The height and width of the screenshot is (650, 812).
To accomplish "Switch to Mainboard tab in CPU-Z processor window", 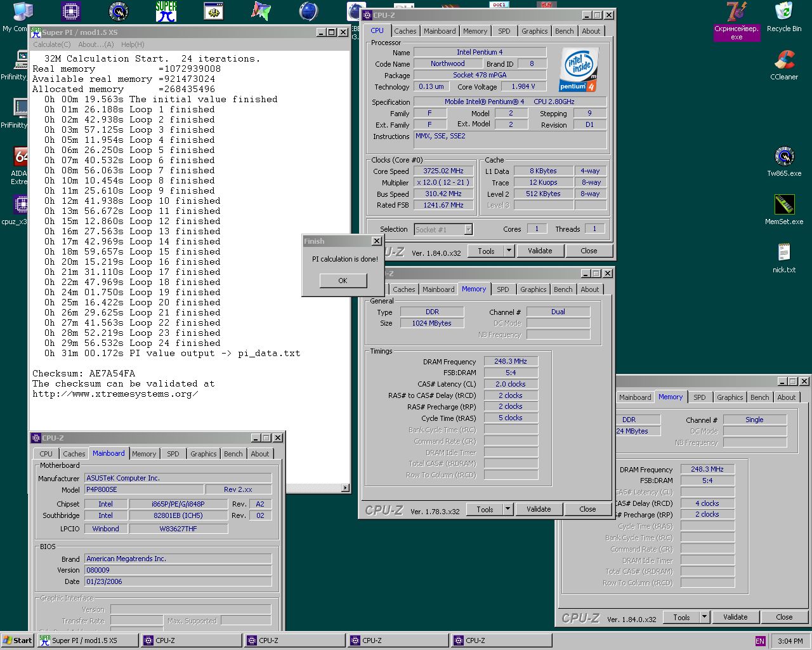I will coord(440,31).
